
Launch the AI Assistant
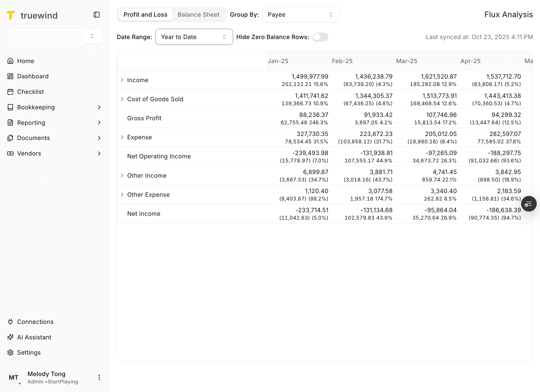pos(34,337)
